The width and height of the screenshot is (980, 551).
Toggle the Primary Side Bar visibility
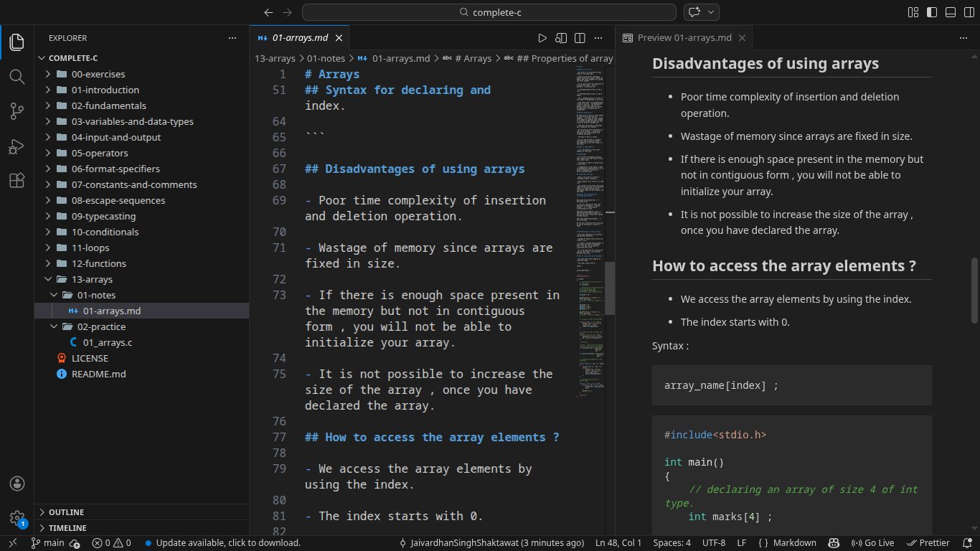[x=932, y=12]
